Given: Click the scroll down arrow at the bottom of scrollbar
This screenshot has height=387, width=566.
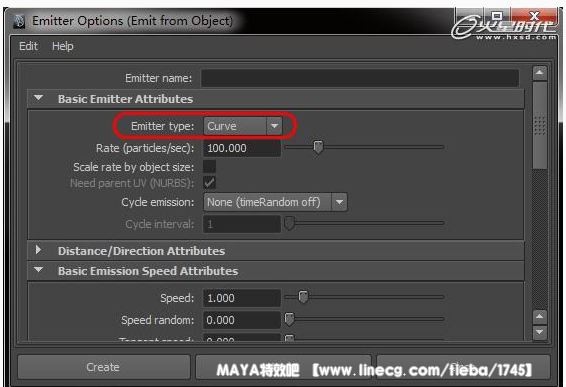Looking at the screenshot, I should [540, 332].
